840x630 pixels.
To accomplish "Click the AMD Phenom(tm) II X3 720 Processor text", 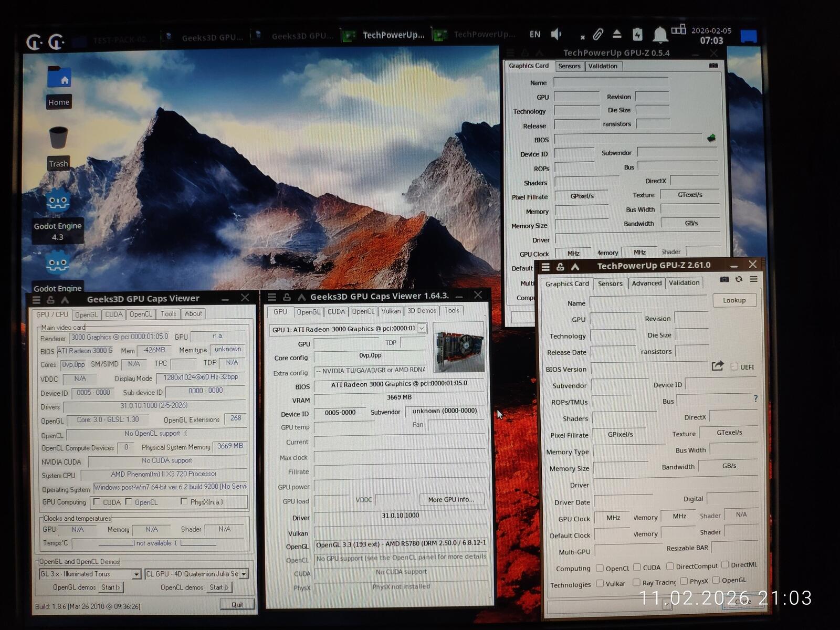I will point(164,474).
